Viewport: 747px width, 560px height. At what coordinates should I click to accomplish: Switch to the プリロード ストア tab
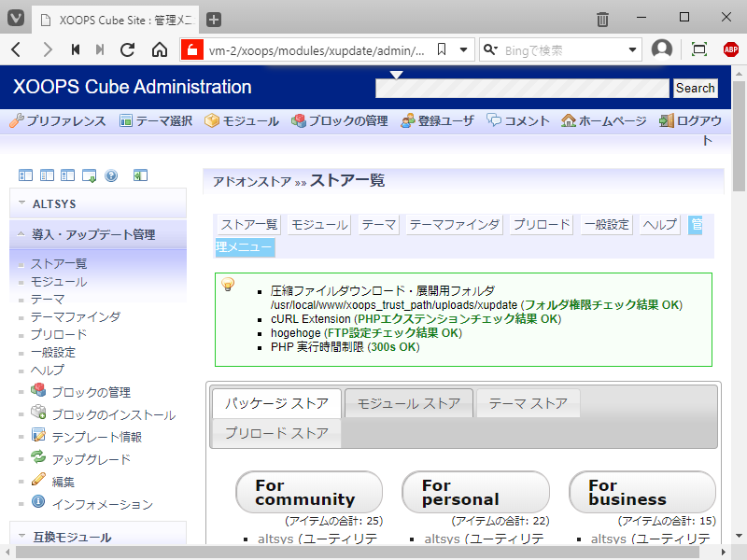tap(276, 433)
